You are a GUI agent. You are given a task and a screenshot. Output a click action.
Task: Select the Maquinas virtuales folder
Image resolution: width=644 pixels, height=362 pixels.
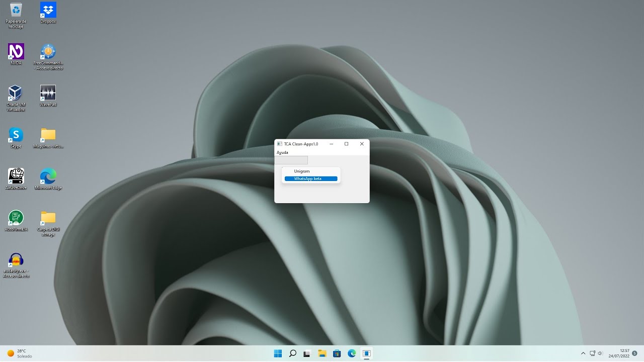tap(48, 138)
